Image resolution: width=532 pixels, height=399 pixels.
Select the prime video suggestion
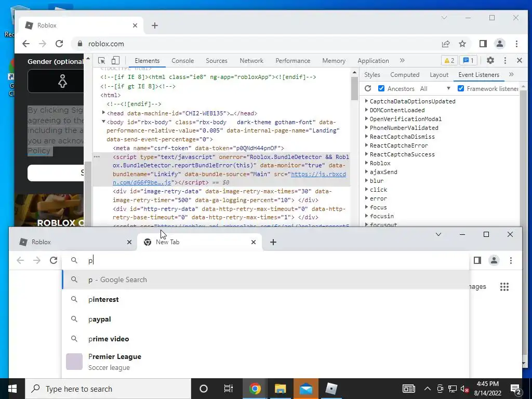(266, 339)
